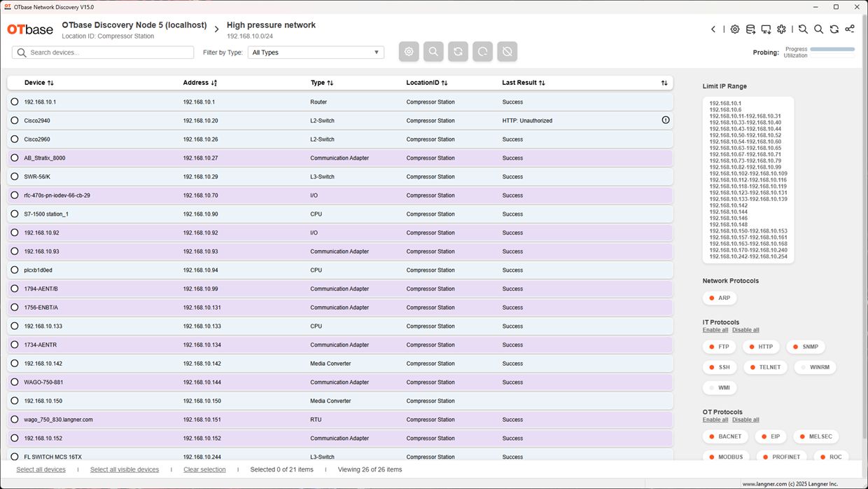Open the Filter by Type dropdown
The height and width of the screenshot is (489, 868).
click(x=316, y=53)
